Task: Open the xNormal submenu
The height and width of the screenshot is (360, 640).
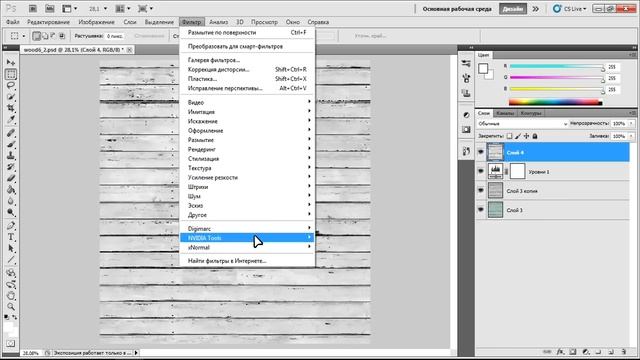Action: pos(247,247)
